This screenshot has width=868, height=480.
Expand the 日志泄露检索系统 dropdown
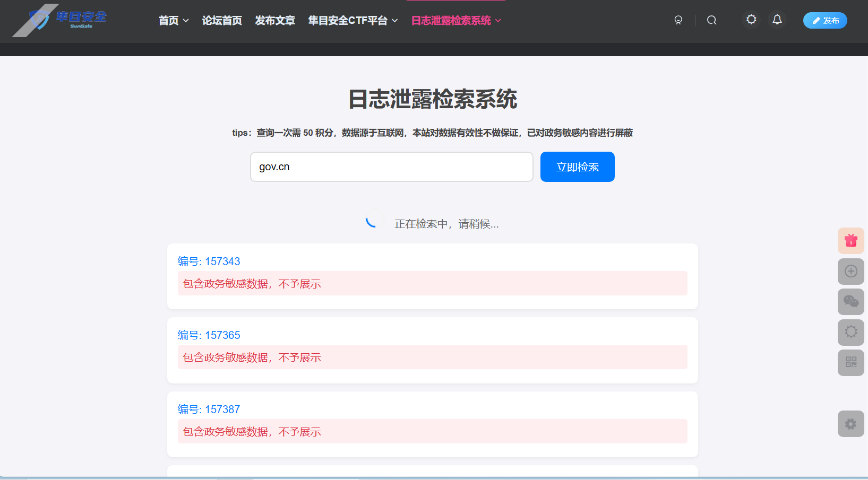(455, 20)
